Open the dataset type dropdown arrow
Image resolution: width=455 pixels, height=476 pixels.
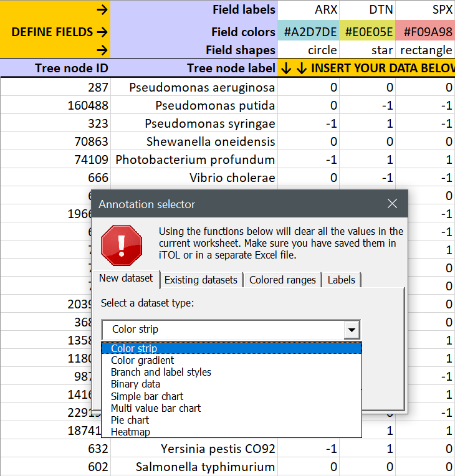(x=352, y=330)
